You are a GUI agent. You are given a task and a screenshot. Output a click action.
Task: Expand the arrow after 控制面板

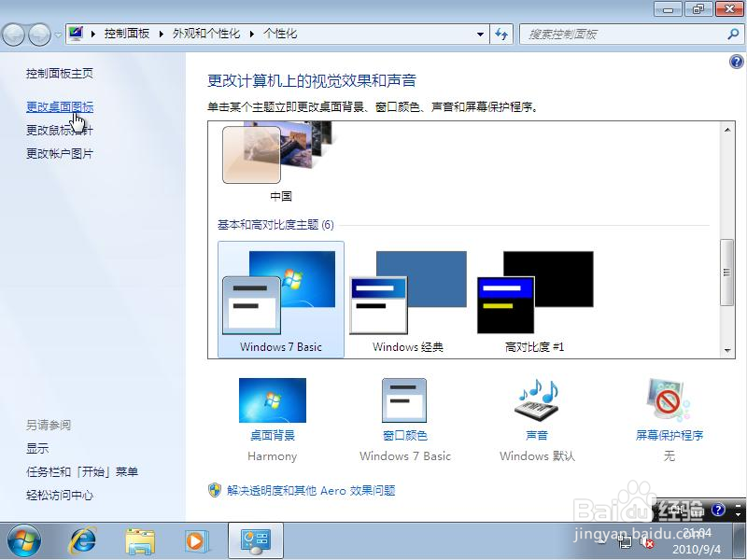[x=161, y=34]
